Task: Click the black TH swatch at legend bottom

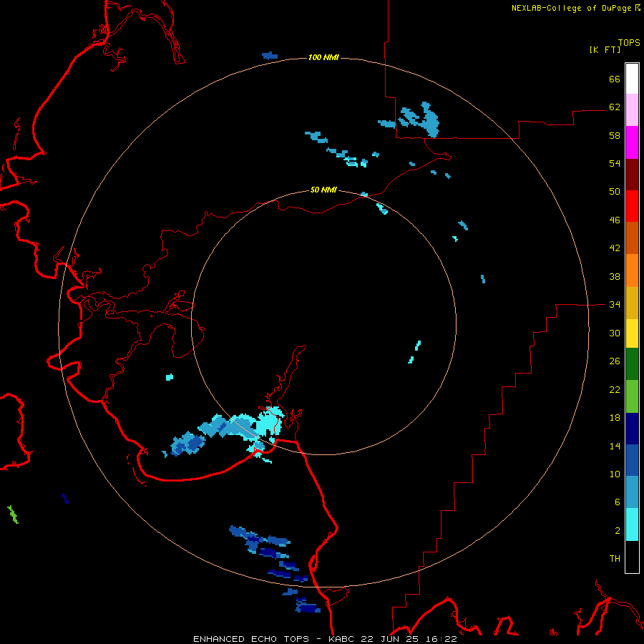Action: click(x=632, y=557)
